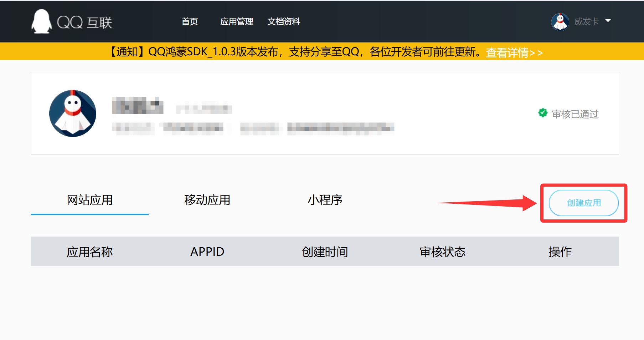The width and height of the screenshot is (644, 340).
Task: Click the 审核已通过 status label
Action: [575, 114]
